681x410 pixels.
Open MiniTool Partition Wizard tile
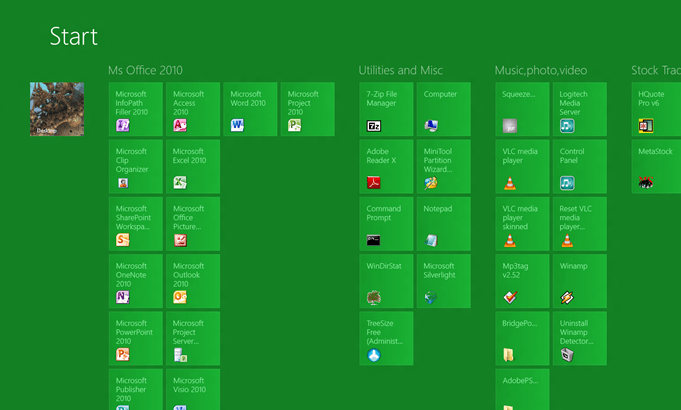coord(443,166)
